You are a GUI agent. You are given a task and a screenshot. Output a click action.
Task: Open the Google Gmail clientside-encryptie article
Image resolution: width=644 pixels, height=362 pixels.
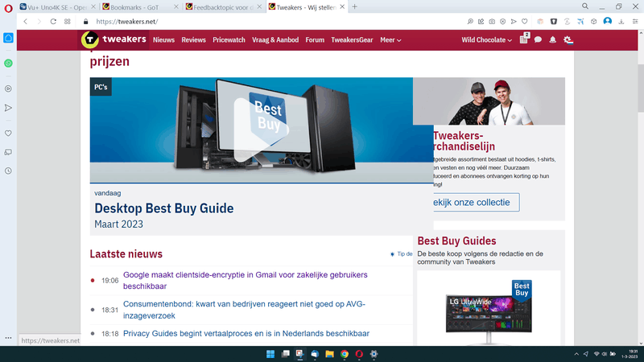pos(246,280)
